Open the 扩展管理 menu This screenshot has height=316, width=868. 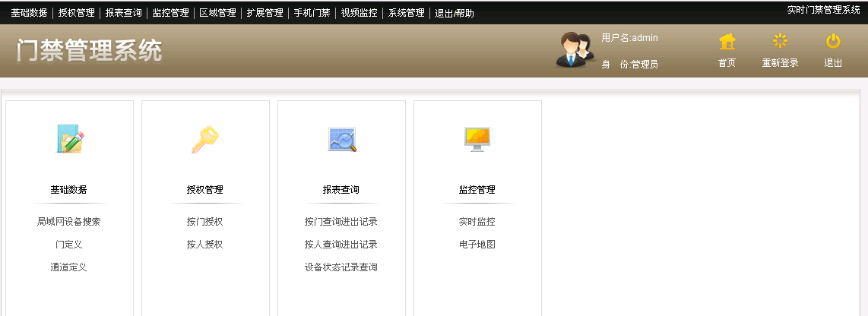click(265, 13)
